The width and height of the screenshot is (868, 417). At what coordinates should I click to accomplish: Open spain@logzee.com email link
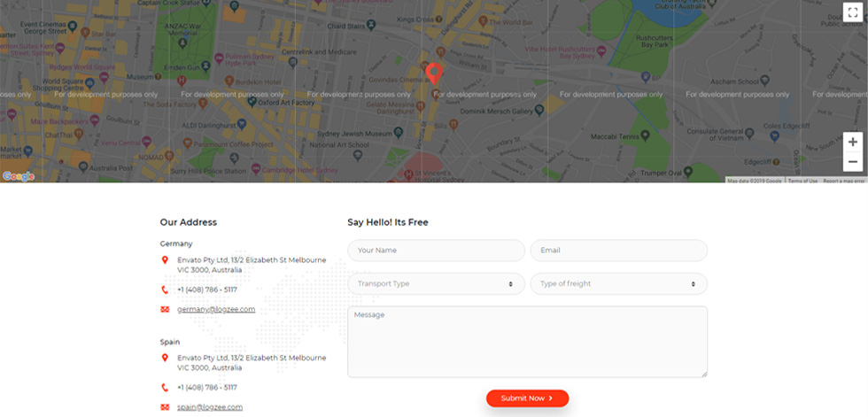pyautogui.click(x=210, y=407)
